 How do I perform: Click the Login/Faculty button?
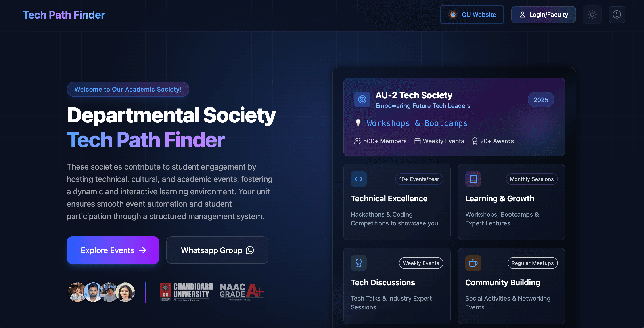[x=543, y=15]
